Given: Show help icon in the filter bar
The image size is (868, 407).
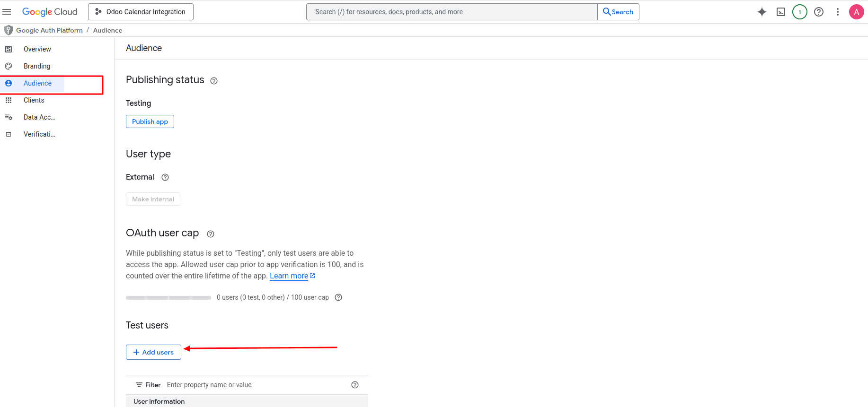Looking at the screenshot, I should pyautogui.click(x=355, y=385).
